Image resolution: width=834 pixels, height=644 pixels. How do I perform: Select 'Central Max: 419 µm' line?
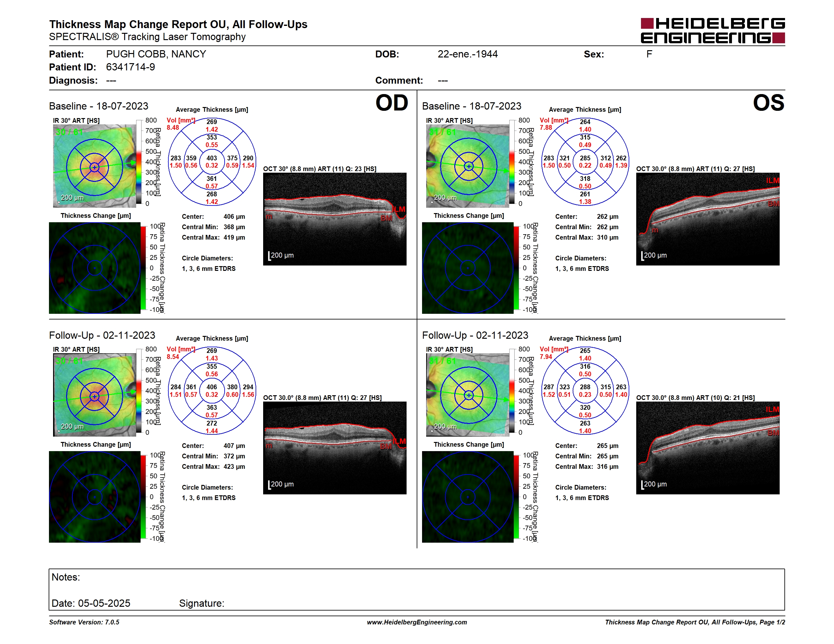(x=214, y=237)
